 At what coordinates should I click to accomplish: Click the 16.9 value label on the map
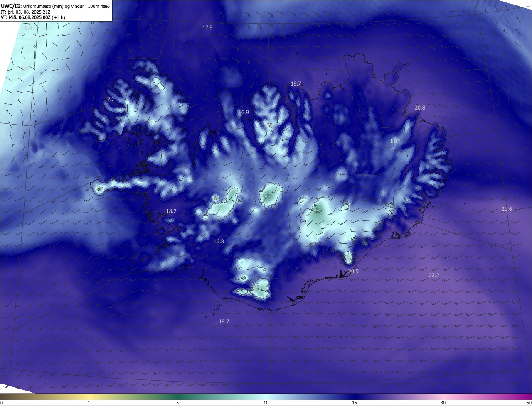point(244,113)
